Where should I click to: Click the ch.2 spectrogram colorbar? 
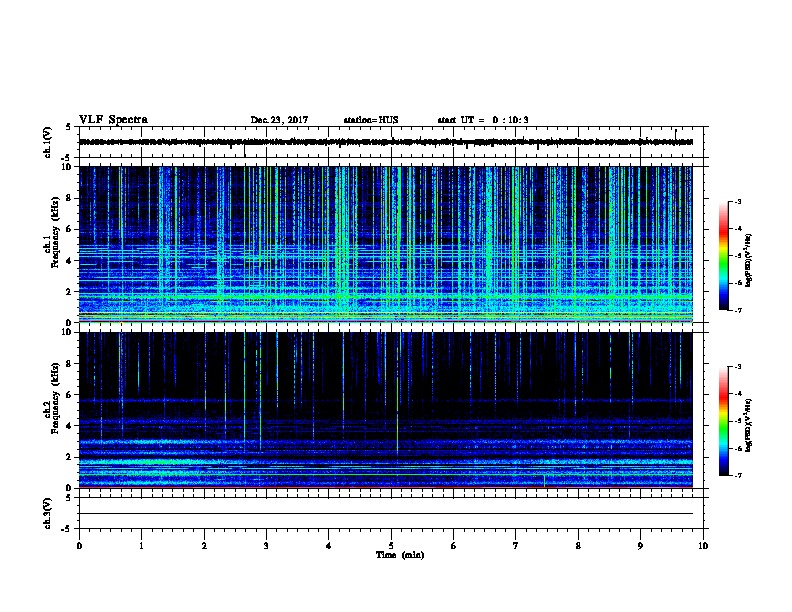pos(724,421)
